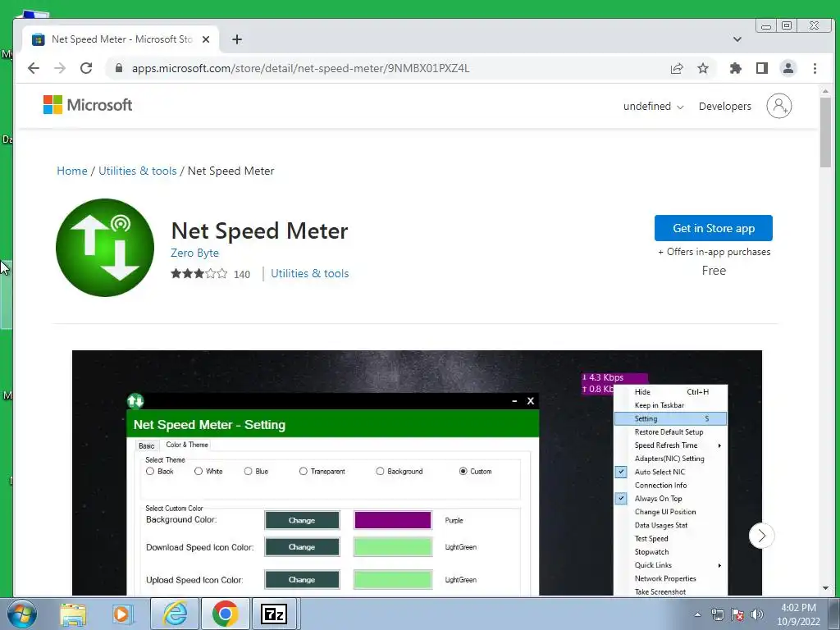This screenshot has width=840, height=630.
Task: Reload the page with refresh icon
Action: (85, 68)
